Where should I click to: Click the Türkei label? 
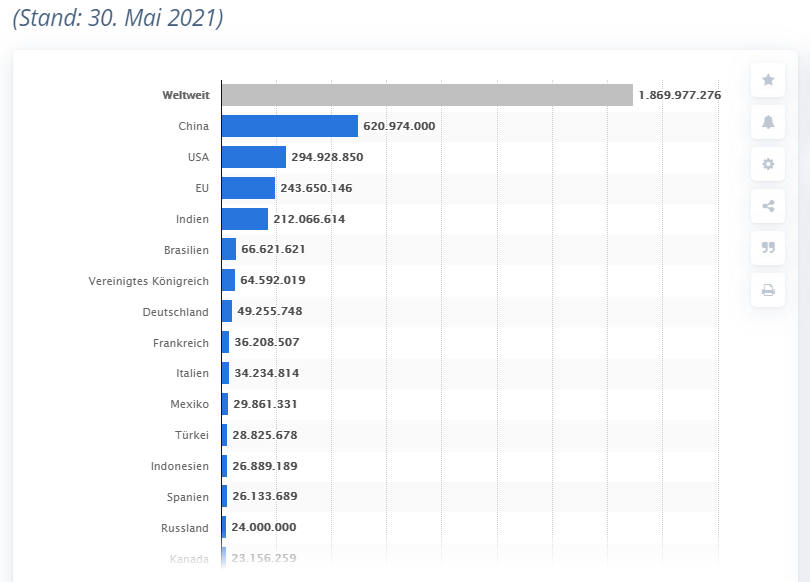click(x=191, y=435)
